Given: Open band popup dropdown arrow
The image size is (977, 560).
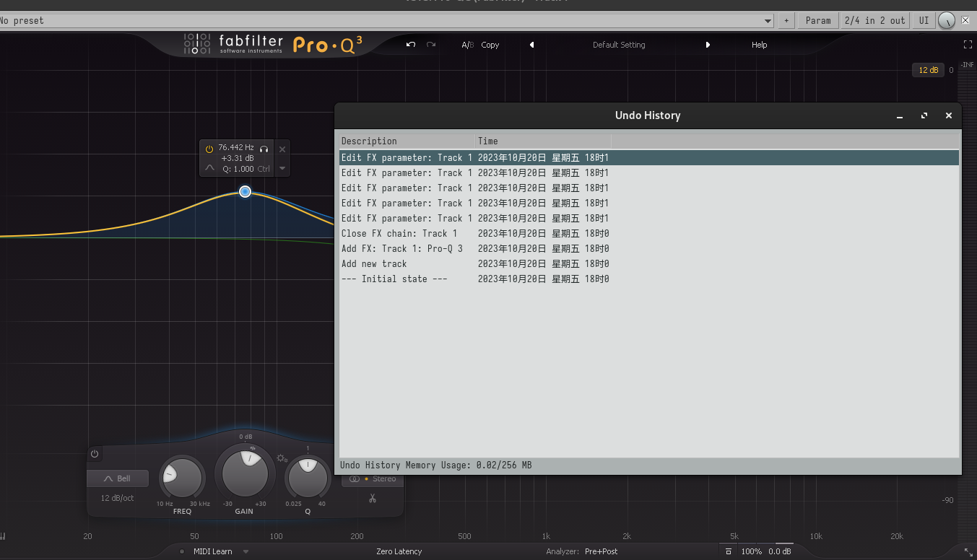Looking at the screenshot, I should pyautogui.click(x=282, y=168).
